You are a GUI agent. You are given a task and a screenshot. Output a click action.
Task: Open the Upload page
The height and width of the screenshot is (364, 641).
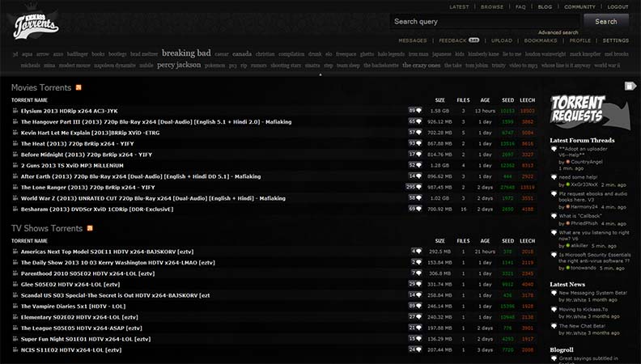(502, 40)
